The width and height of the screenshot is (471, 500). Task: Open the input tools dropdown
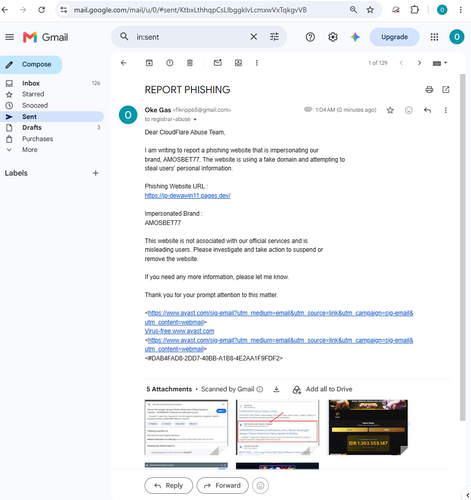click(x=440, y=63)
